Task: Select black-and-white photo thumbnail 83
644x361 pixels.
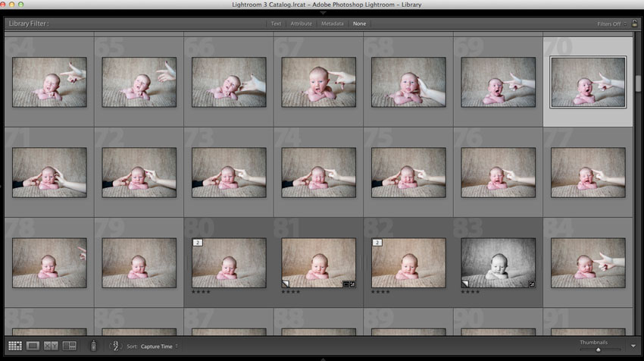Action: (499, 263)
